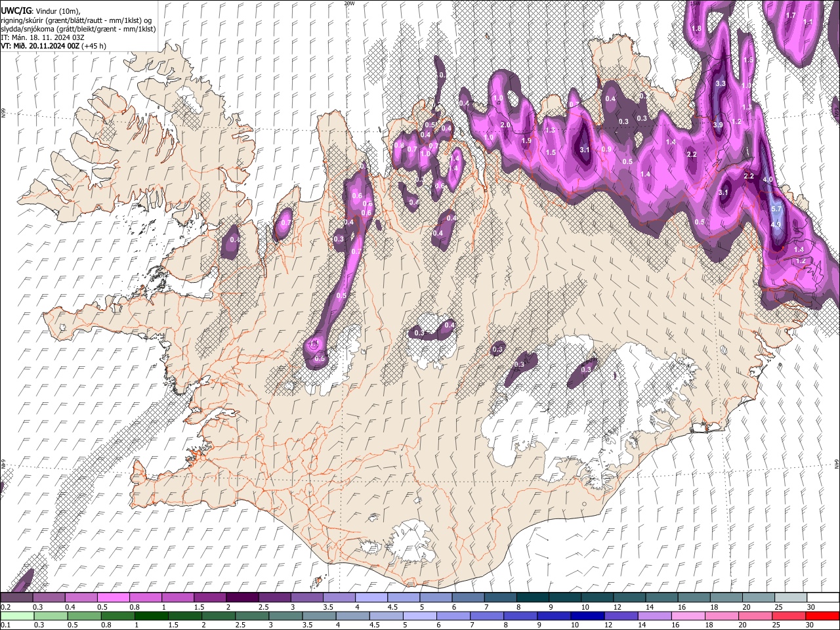Click the 1.7 value in top-right corner

(x=791, y=15)
